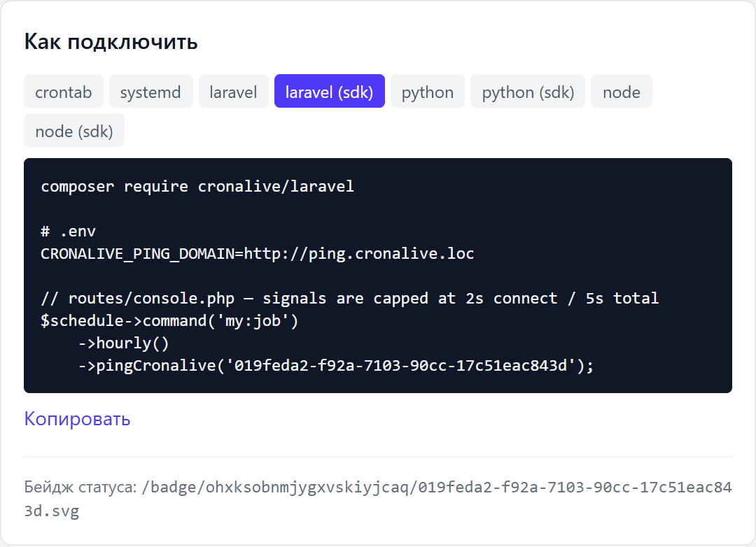Click the $schedule->command('my:job') line
Image resolution: width=756 pixels, height=547 pixels.
(x=169, y=320)
